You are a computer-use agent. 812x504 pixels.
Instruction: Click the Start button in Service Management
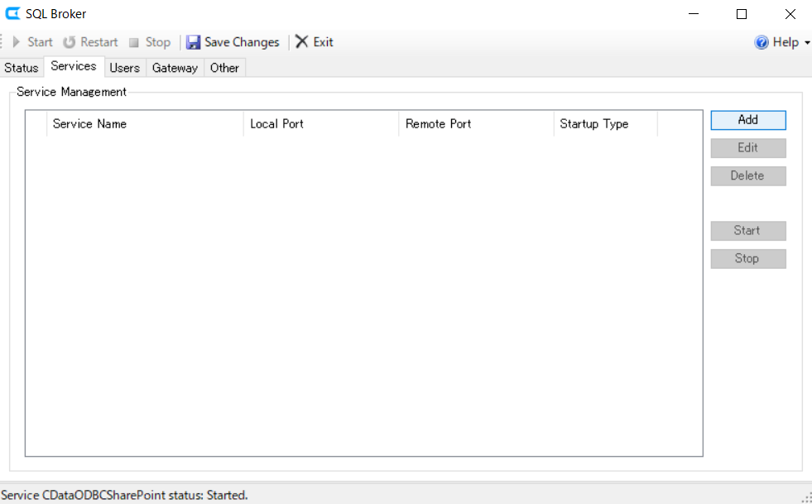tap(747, 230)
